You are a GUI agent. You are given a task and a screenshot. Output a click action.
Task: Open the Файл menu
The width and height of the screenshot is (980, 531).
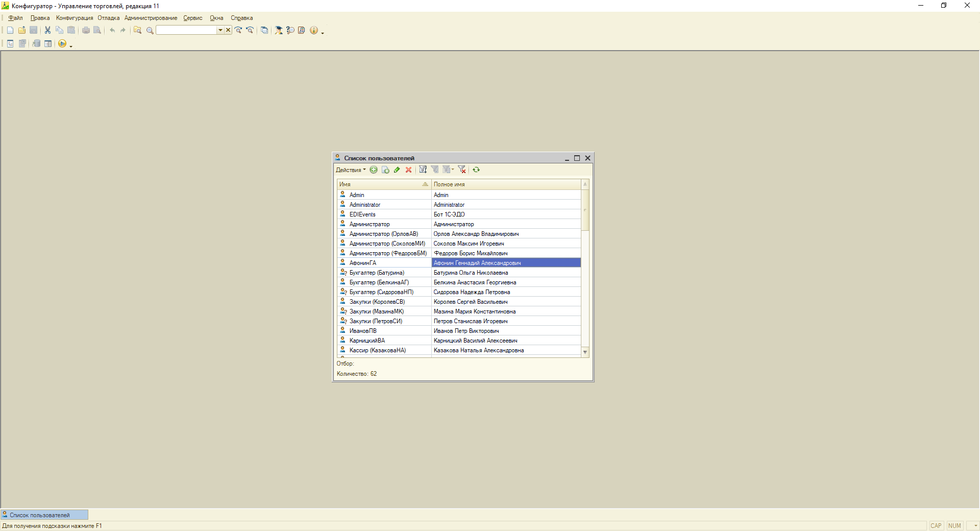(x=15, y=18)
